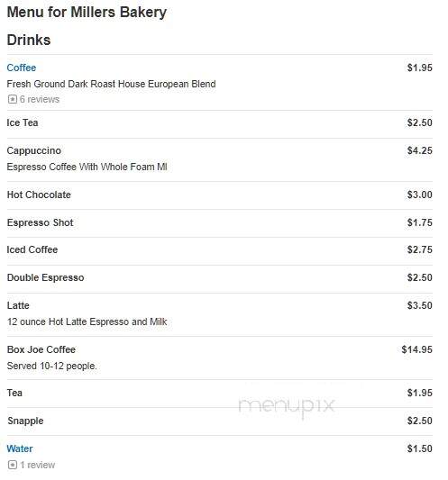
Task: Click the menupix watermark logo
Action: click(x=287, y=406)
